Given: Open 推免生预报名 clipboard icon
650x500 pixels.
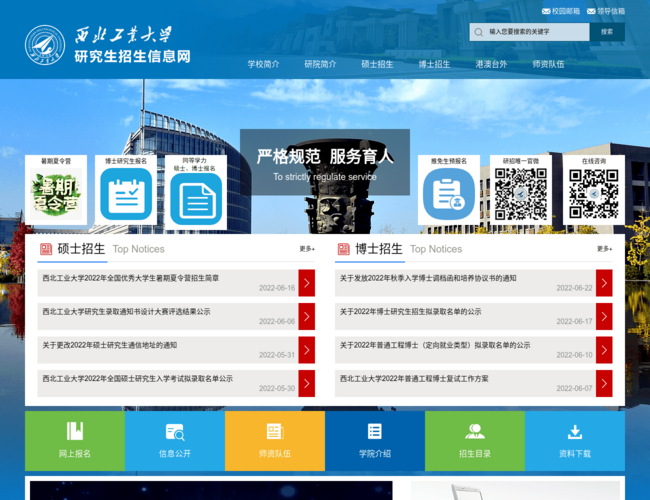Looking at the screenshot, I should [x=449, y=194].
